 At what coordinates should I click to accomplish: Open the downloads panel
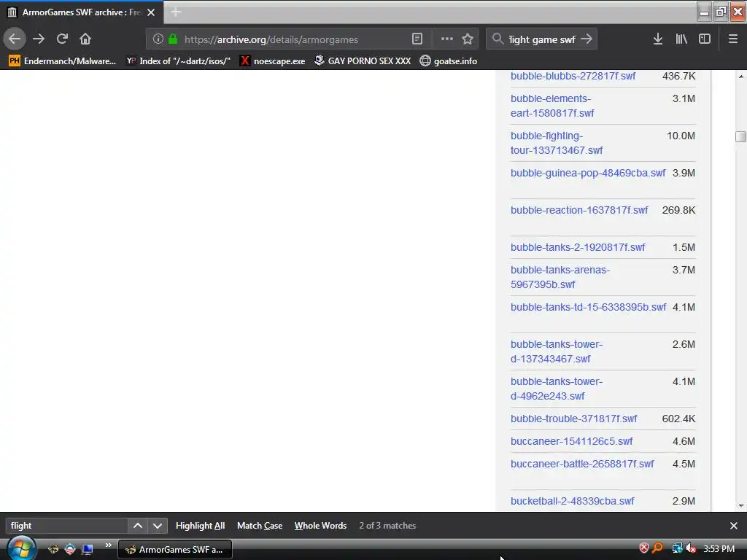[658, 39]
